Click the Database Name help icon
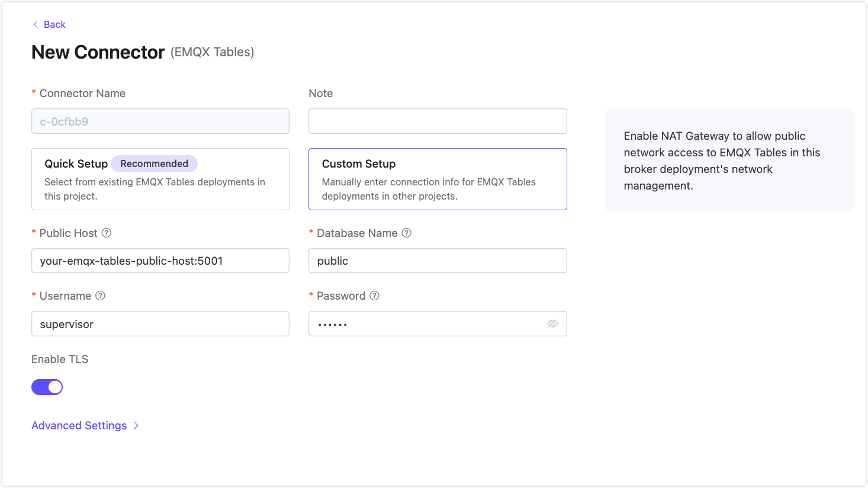The height and width of the screenshot is (488, 868). [407, 233]
